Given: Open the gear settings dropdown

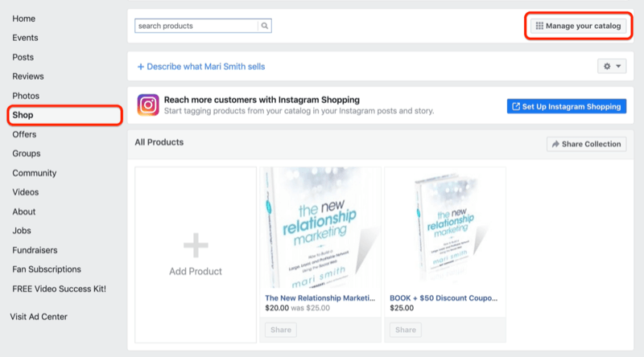Looking at the screenshot, I should pos(612,66).
